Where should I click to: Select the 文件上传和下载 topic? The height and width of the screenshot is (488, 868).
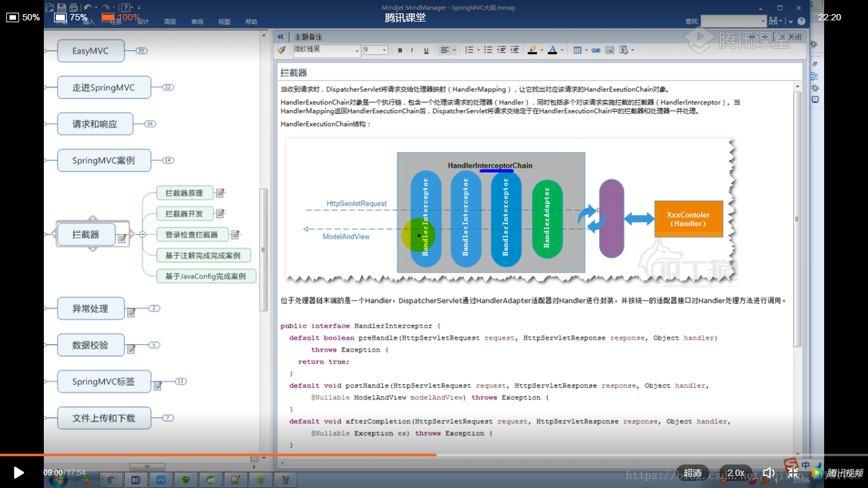[x=104, y=418]
